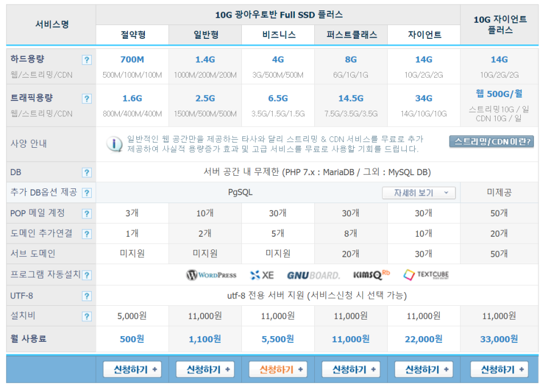Open help icon beside 트래픽용량

pyautogui.click(x=87, y=99)
